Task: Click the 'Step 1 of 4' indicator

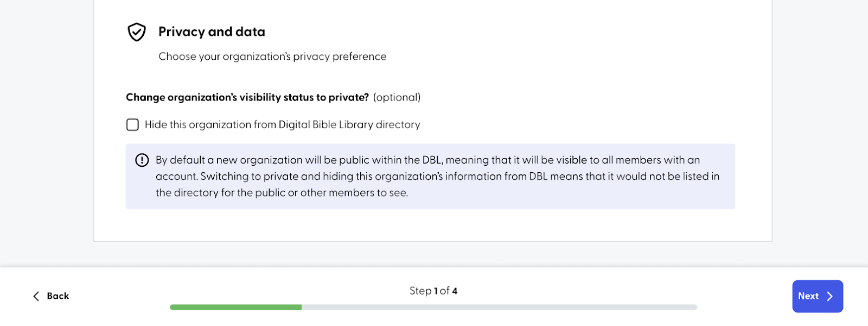Action: (x=433, y=291)
